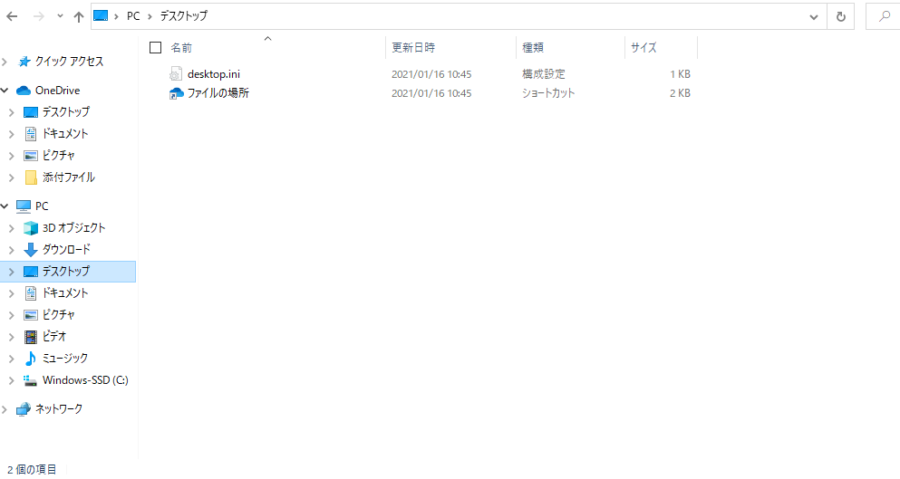
Task: Click the OneDrive cloud icon
Action: 24,90
